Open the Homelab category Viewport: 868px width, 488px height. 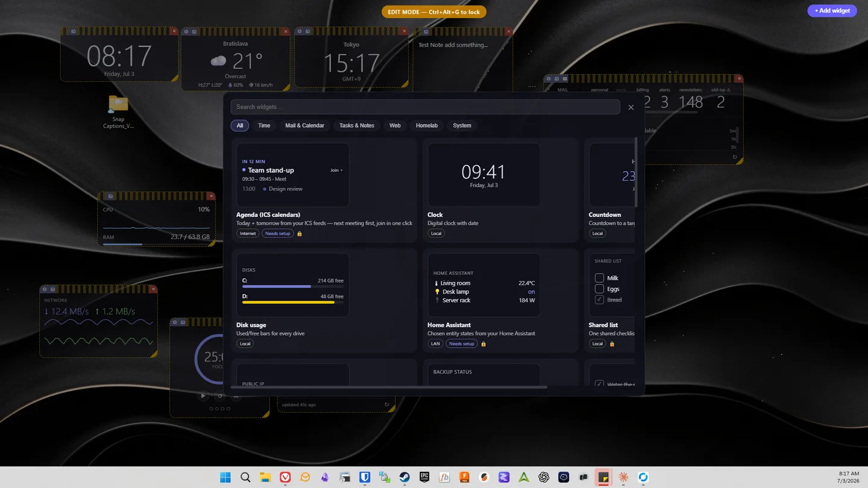tap(427, 125)
